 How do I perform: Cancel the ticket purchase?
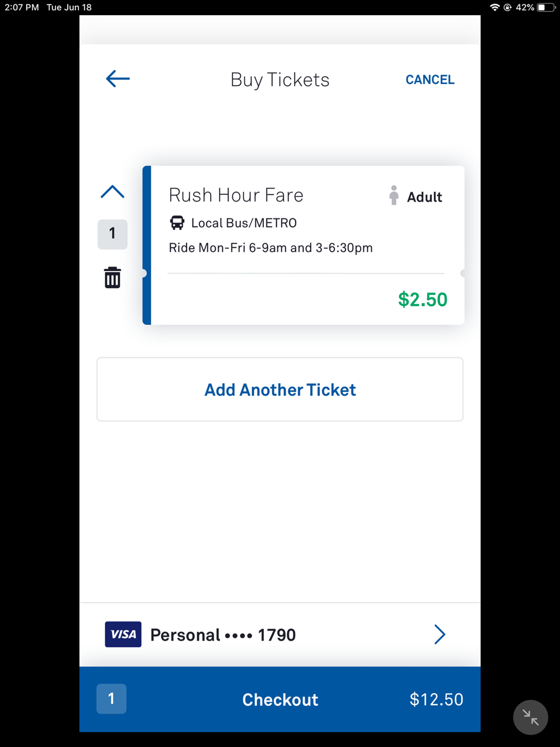click(x=430, y=80)
